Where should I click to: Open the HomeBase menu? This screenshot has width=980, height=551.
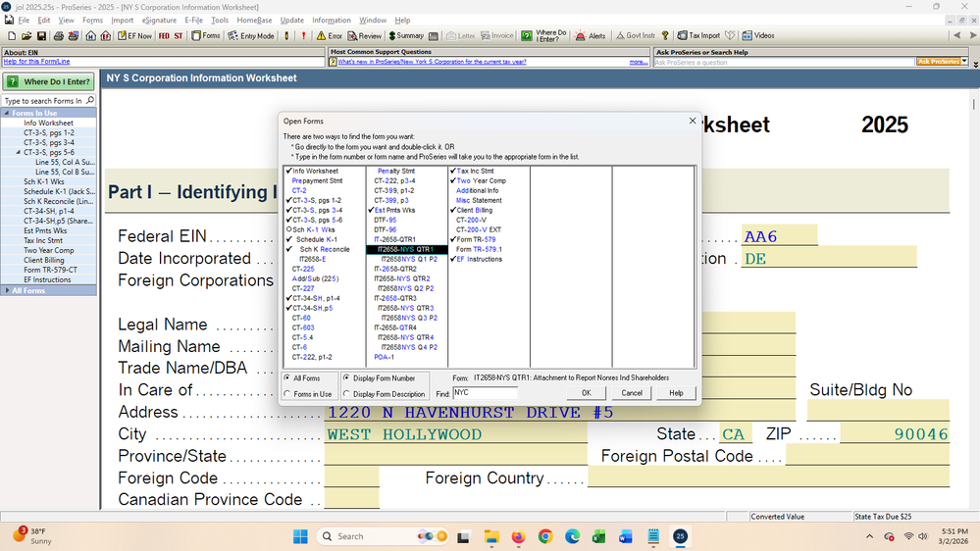coord(254,21)
